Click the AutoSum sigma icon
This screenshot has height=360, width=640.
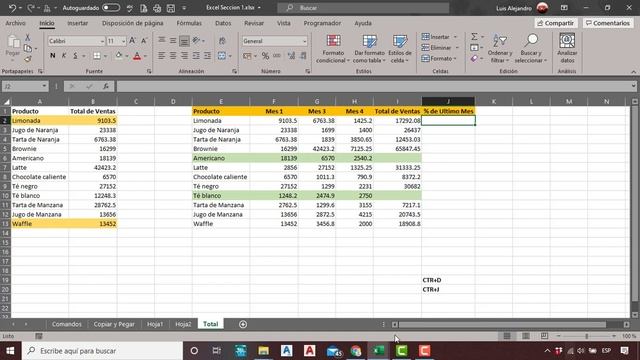click(474, 37)
